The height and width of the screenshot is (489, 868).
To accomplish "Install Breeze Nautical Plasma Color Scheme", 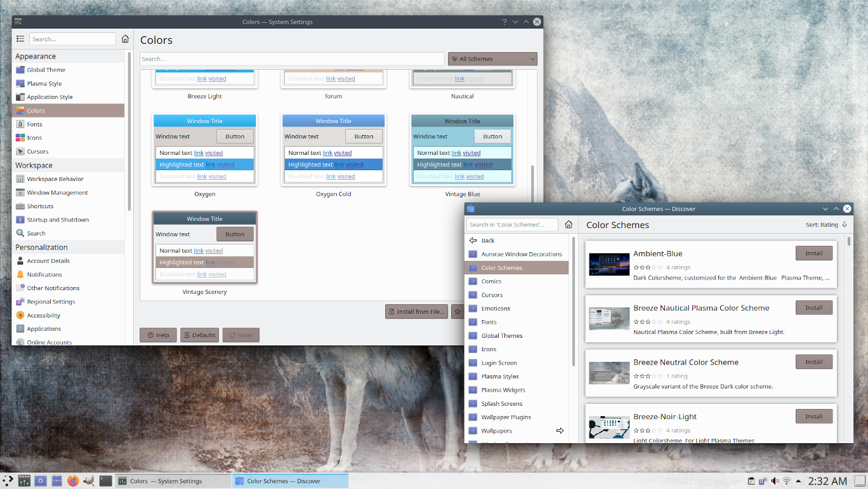I will (814, 308).
